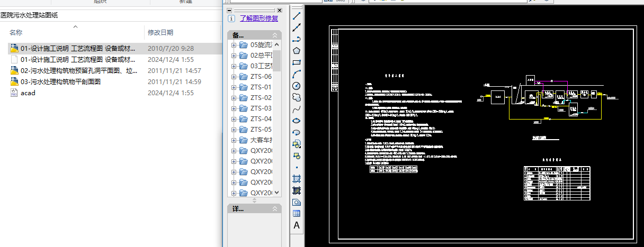644x247 pixels.
Task: Click the Make Block tool
Action: (x=297, y=155)
